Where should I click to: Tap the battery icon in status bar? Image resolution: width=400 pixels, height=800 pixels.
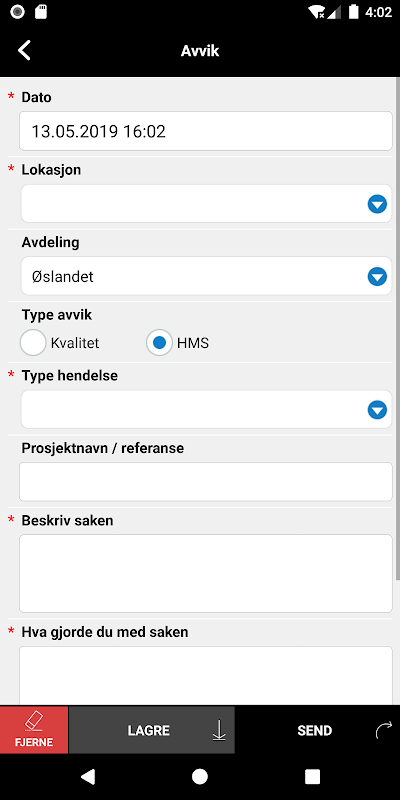[x=354, y=12]
